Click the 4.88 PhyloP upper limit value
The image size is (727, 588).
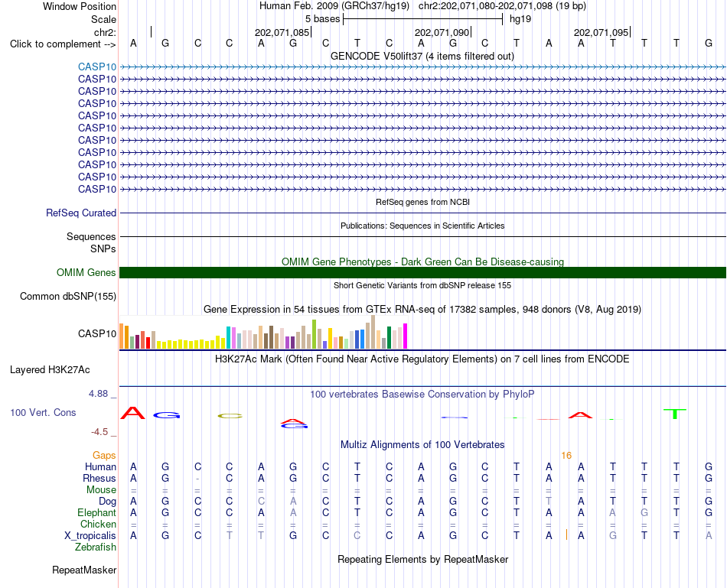click(x=98, y=393)
